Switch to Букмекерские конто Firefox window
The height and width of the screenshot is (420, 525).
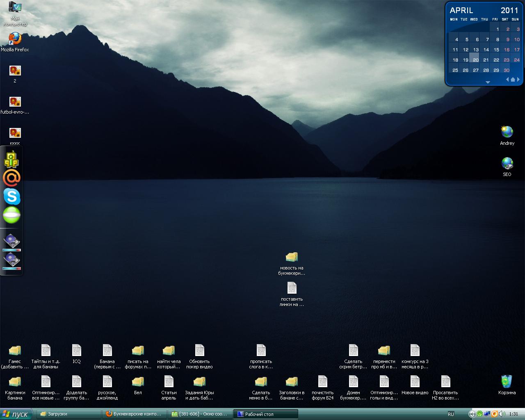point(135,414)
